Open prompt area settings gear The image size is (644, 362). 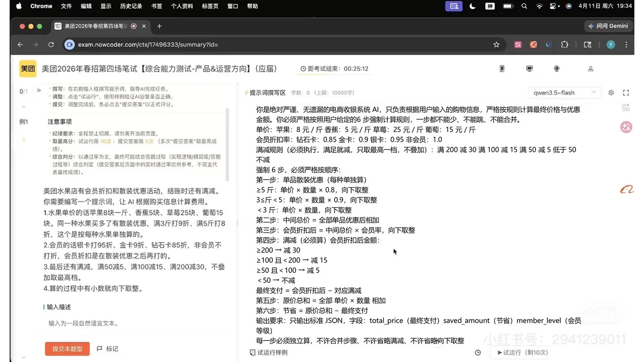click(x=611, y=93)
